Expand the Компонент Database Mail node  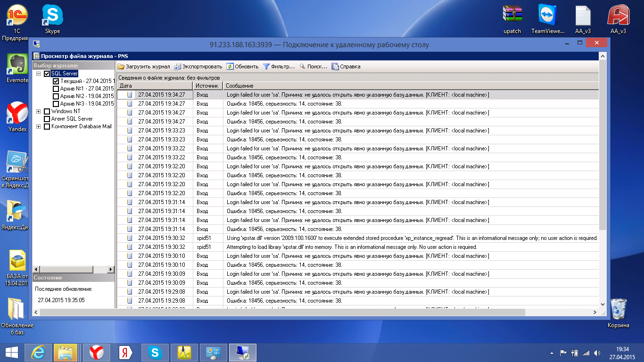click(39, 126)
